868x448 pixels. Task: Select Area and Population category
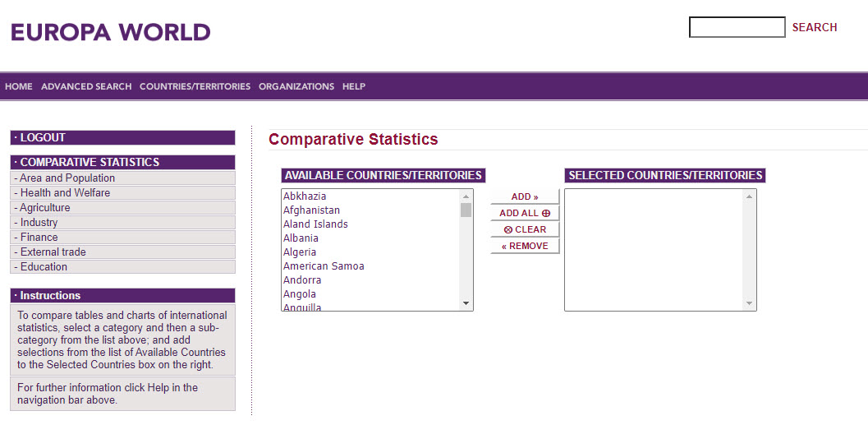pyautogui.click(x=123, y=178)
